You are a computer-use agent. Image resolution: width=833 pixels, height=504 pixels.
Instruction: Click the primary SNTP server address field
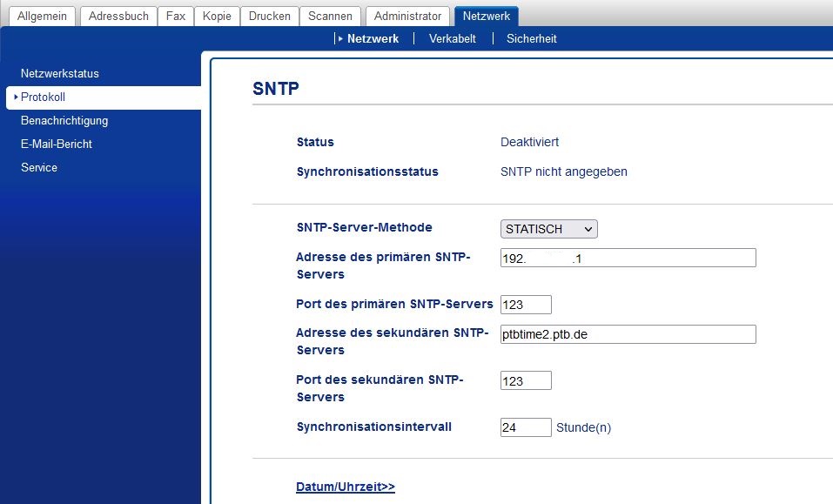click(x=628, y=258)
